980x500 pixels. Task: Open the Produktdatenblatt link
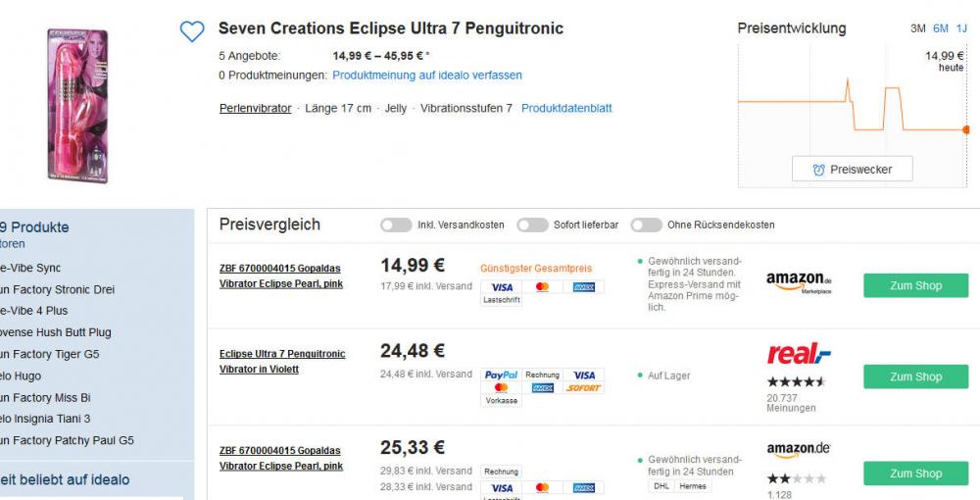click(566, 108)
